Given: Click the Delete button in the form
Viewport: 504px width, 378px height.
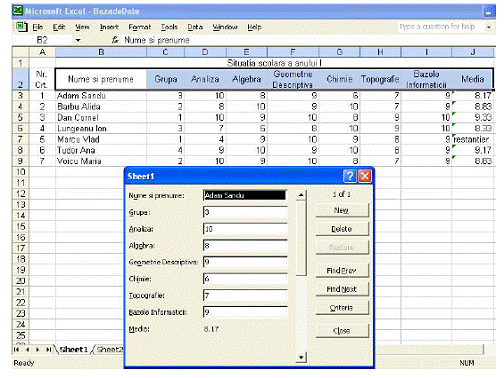Looking at the screenshot, I should (342, 229).
